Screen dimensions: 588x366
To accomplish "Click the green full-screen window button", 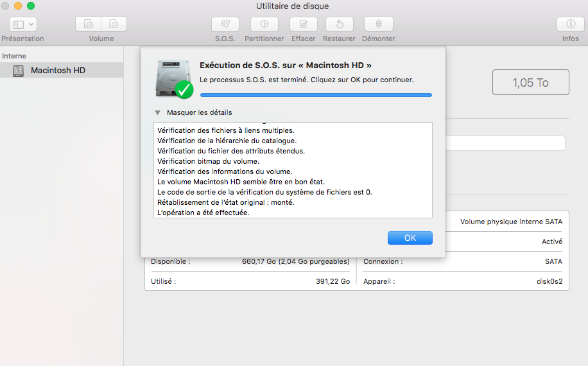I will 31,6.
